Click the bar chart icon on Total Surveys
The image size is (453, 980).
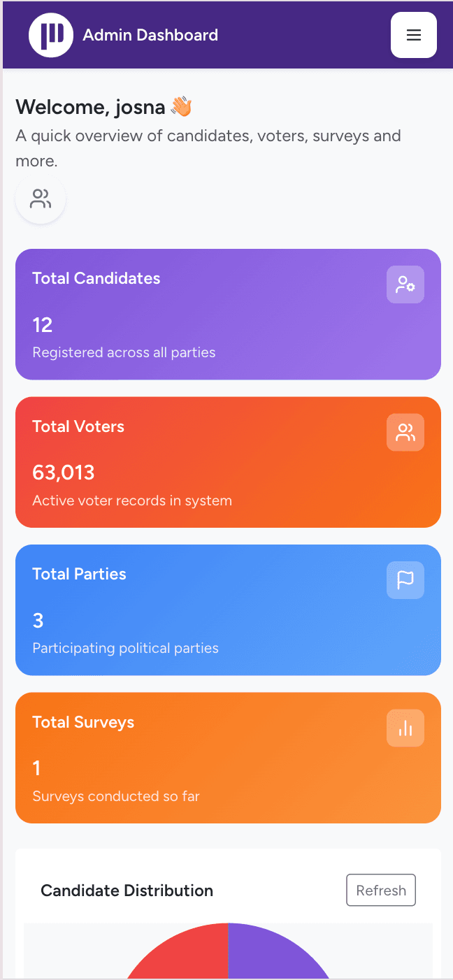coord(405,728)
